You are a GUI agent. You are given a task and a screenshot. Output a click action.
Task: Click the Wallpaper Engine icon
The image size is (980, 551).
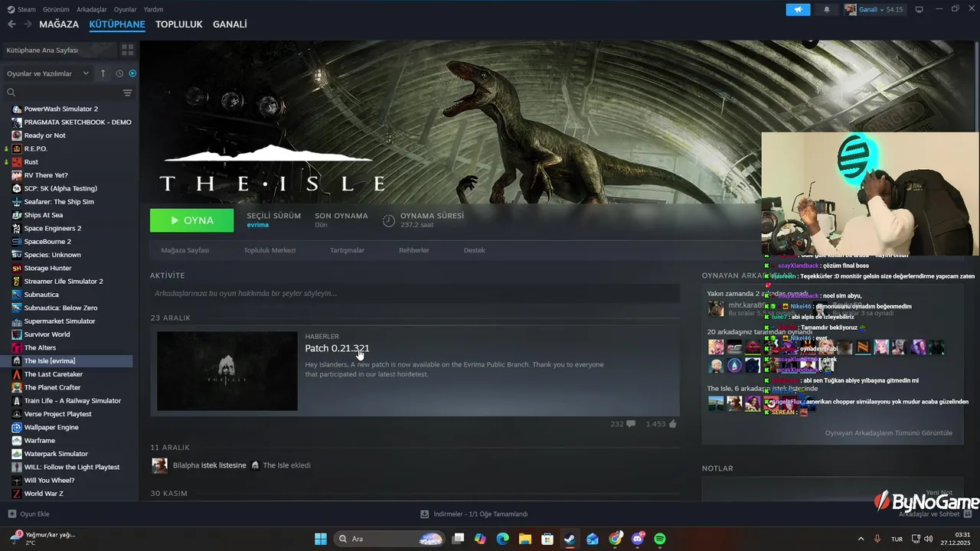[17, 427]
